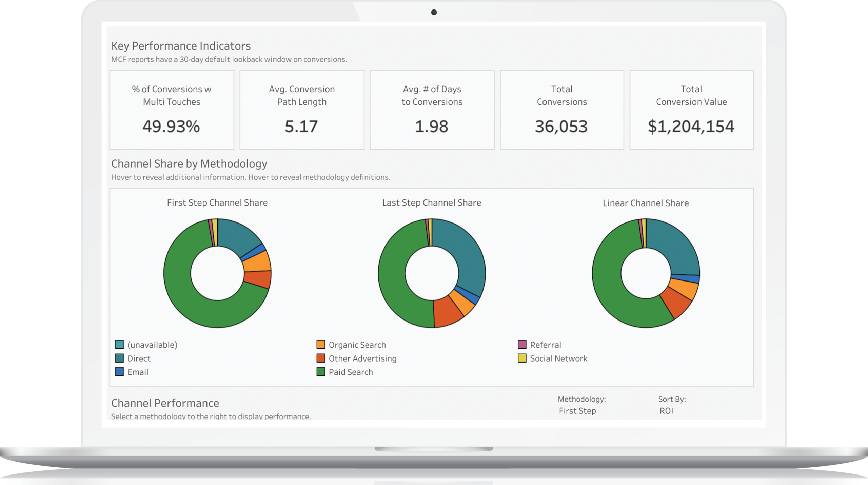This screenshot has height=485, width=868.
Task: Select the (unavailable) light-teal legend swatch
Action: (119, 345)
